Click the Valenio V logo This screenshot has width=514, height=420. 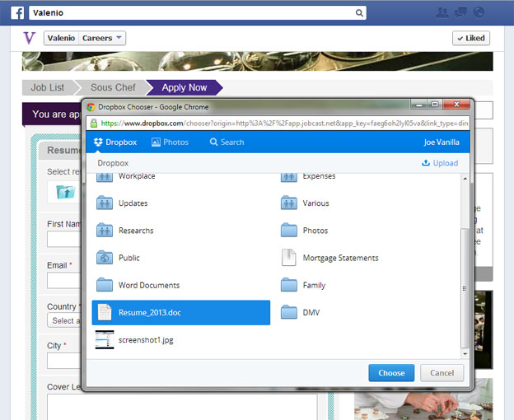tap(29, 38)
